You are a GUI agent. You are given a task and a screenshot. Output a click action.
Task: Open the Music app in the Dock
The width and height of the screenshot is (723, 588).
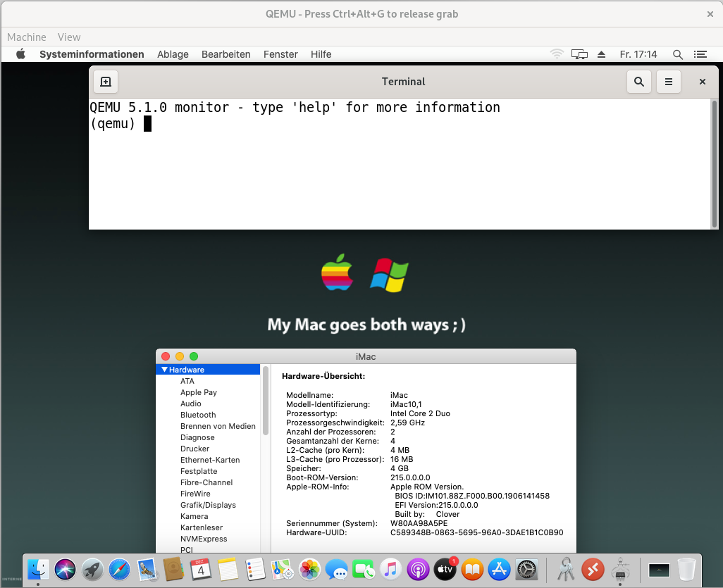(390, 570)
